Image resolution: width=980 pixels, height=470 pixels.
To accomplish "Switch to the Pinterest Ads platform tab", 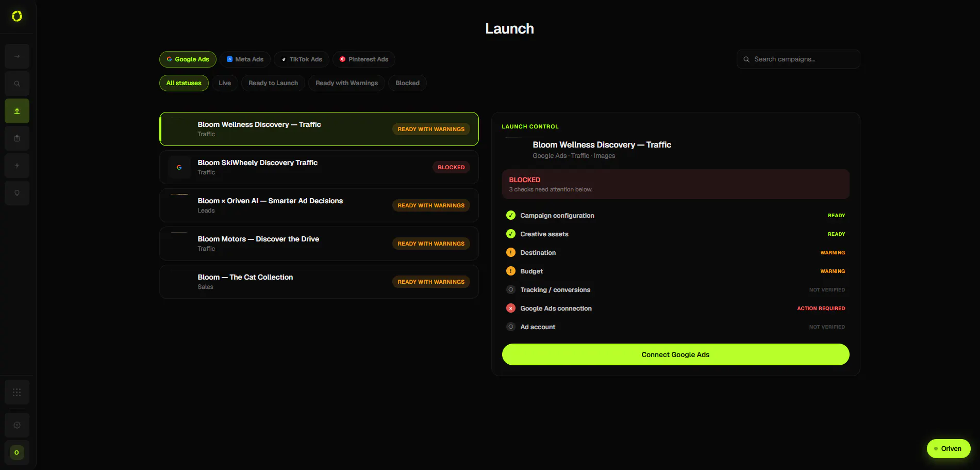I will [364, 59].
